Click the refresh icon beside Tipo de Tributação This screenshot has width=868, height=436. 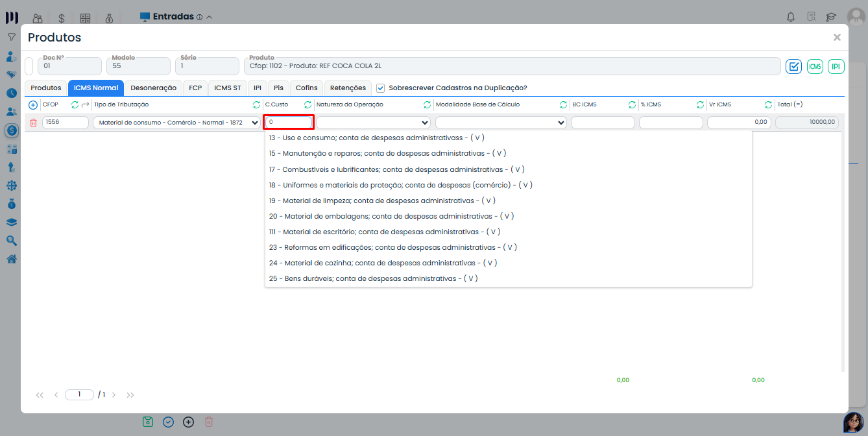[x=256, y=104]
